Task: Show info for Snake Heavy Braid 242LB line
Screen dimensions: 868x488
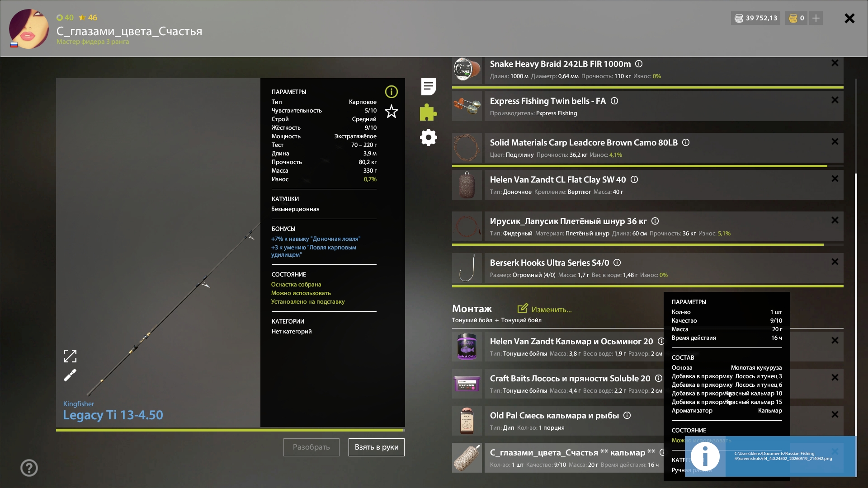Action: (x=639, y=64)
